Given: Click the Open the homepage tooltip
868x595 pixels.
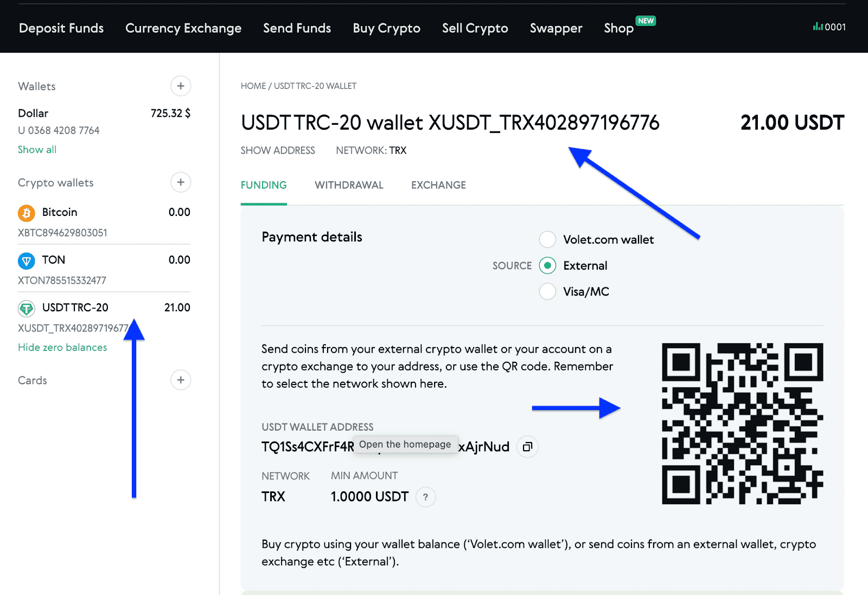Looking at the screenshot, I should (405, 444).
